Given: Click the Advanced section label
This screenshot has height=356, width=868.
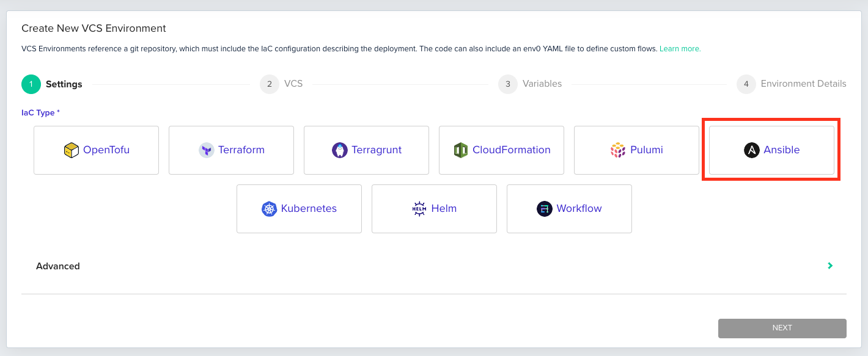Looking at the screenshot, I should click(x=58, y=266).
